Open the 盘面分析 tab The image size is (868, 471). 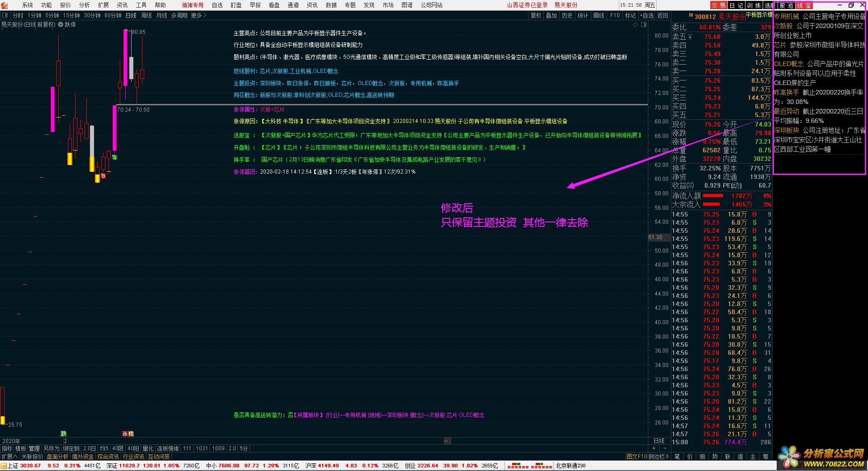[x=57, y=457]
